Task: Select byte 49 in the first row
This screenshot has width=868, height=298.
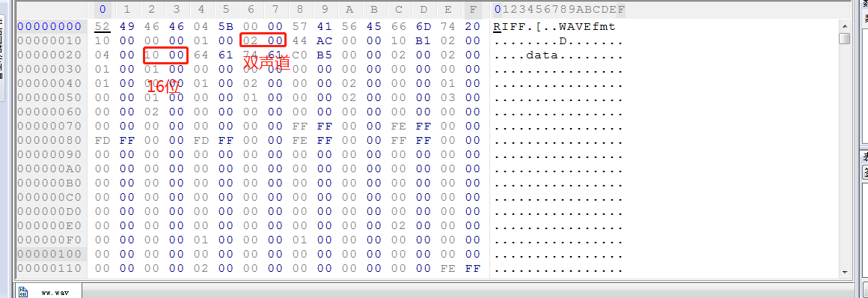Action: pyautogui.click(x=126, y=26)
